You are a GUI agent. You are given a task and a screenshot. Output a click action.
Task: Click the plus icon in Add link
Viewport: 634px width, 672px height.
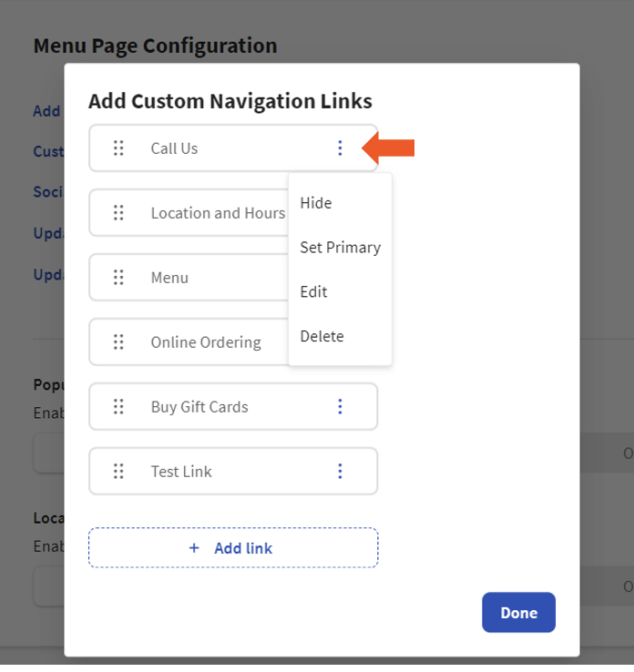(193, 548)
